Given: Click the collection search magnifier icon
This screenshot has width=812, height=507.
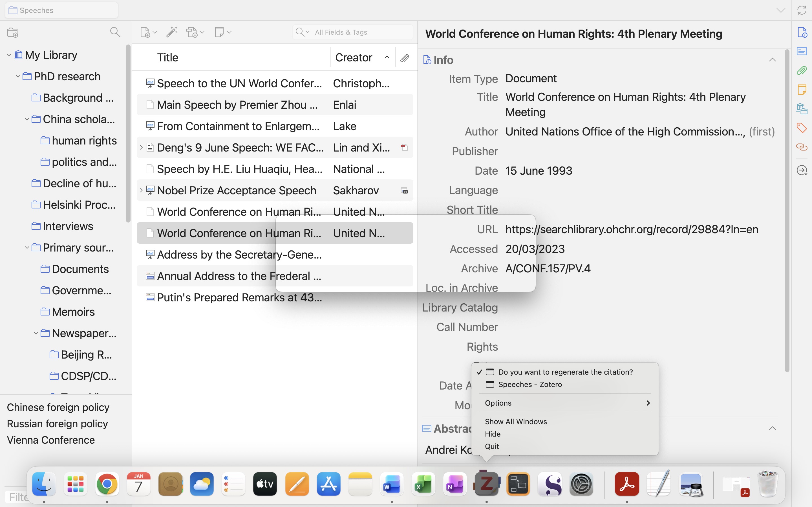Looking at the screenshot, I should coord(115,32).
